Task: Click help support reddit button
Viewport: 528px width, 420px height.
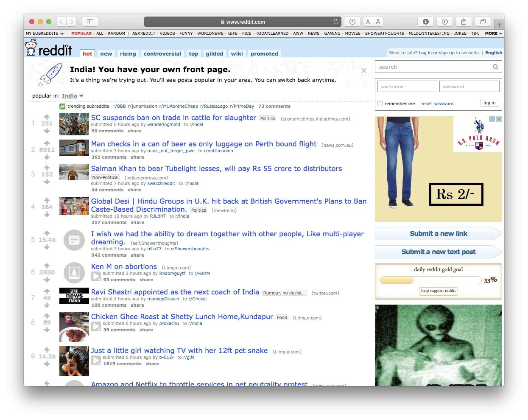Action: (439, 291)
